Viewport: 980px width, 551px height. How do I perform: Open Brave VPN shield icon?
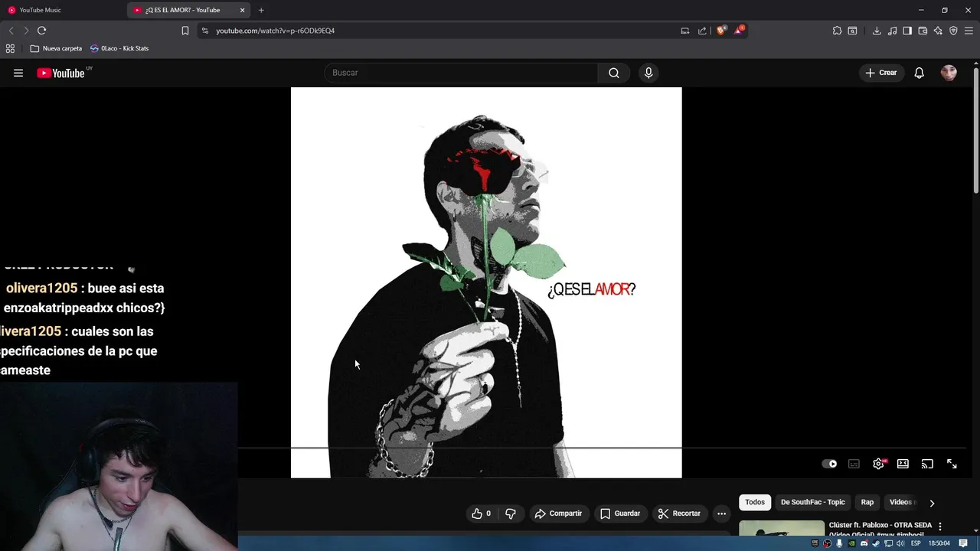953,31
